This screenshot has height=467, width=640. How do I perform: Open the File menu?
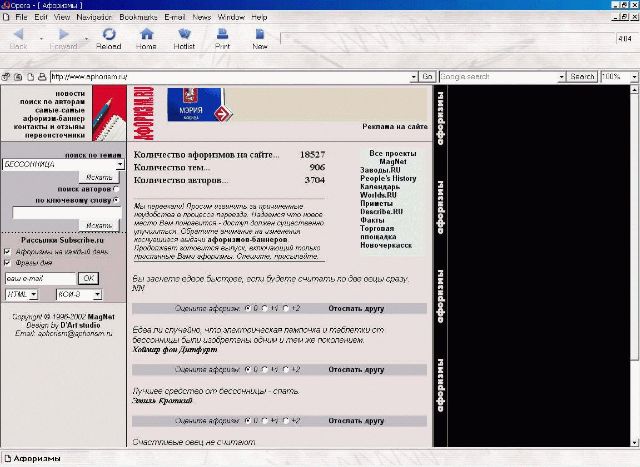pyautogui.click(x=21, y=17)
